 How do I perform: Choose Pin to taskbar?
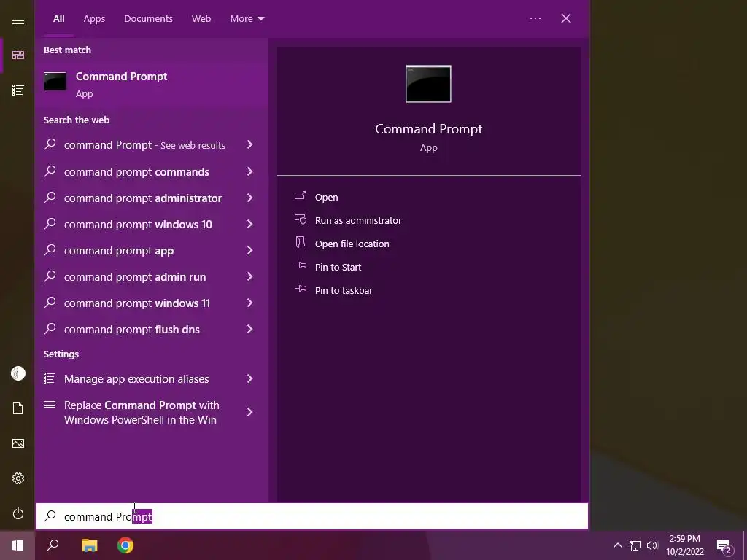tap(344, 290)
